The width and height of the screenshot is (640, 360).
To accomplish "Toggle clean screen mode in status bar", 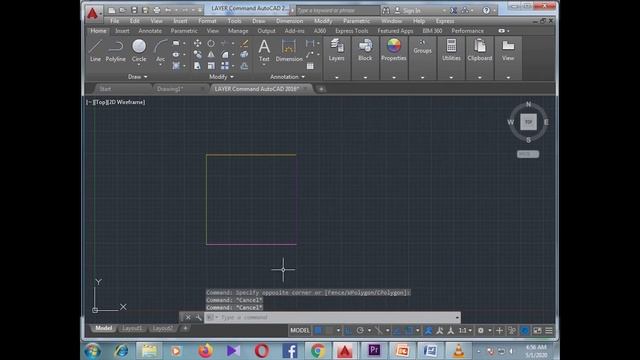I will 537,331.
